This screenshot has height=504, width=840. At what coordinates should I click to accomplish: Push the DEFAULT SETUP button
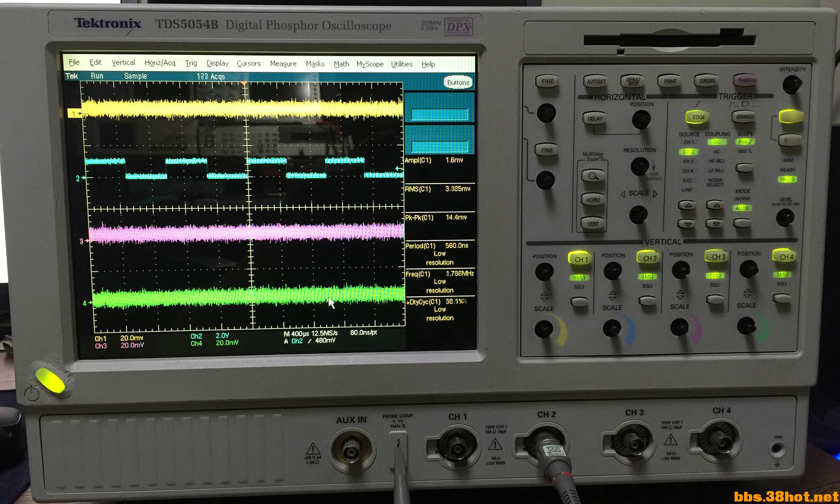click(x=633, y=81)
